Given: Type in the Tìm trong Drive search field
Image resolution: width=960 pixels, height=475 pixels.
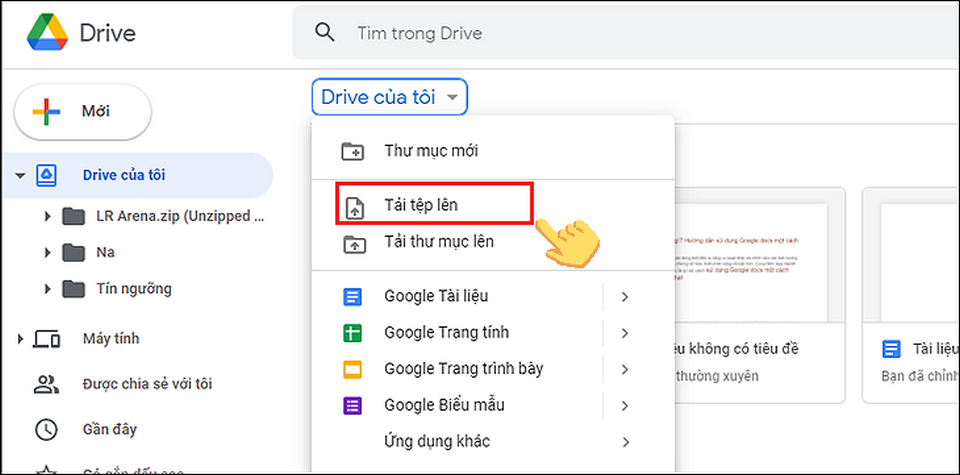Looking at the screenshot, I should point(600,33).
